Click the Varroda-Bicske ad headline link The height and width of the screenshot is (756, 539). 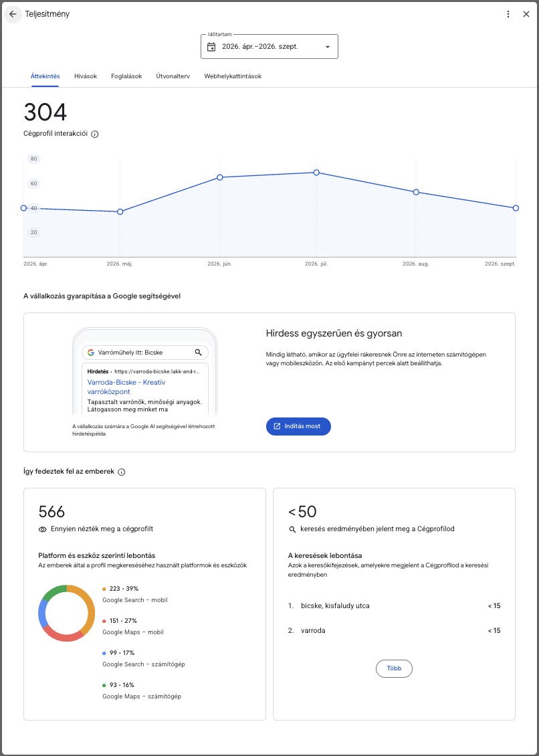[126, 387]
